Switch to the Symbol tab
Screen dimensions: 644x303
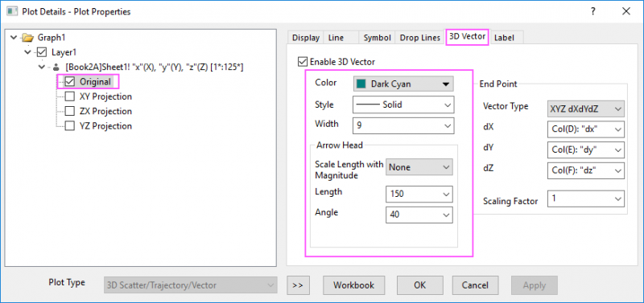tap(377, 38)
